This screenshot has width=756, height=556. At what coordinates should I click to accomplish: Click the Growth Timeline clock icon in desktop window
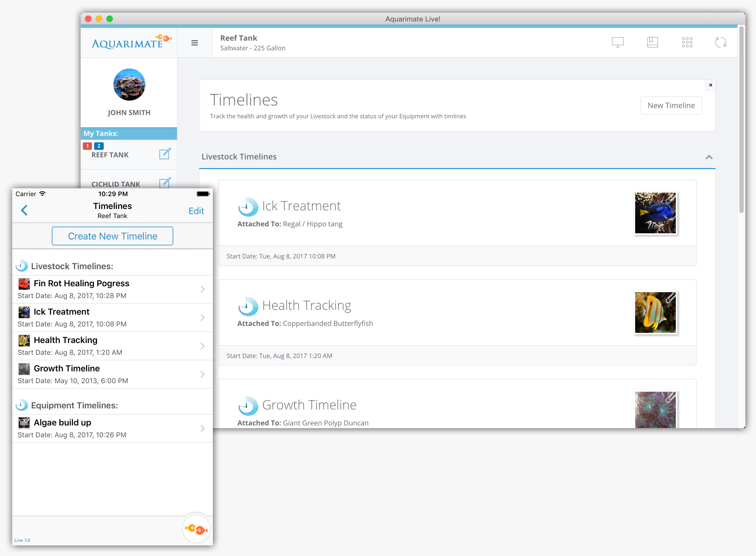(248, 406)
